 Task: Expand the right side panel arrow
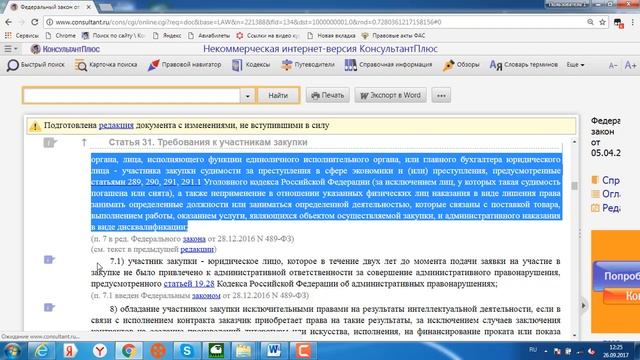click(x=584, y=306)
